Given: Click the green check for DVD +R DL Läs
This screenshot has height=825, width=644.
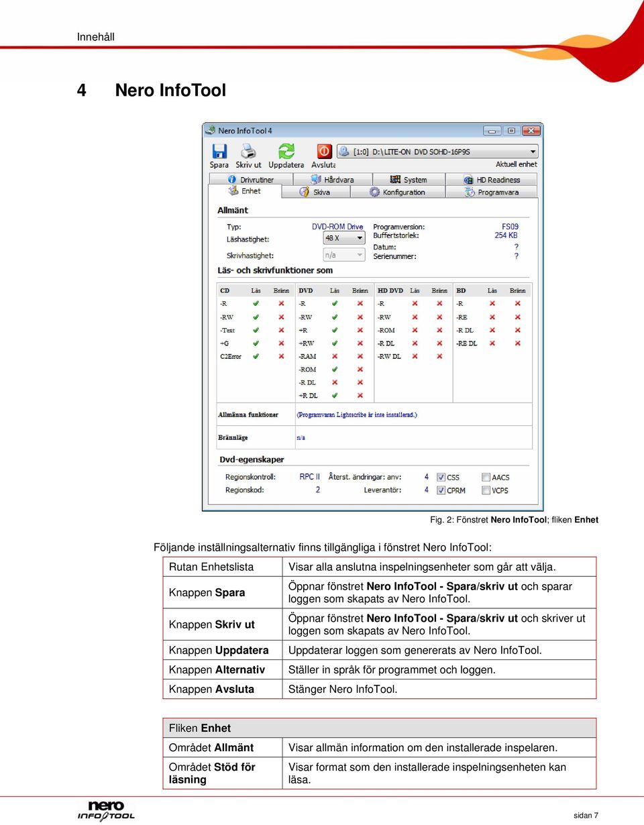Looking at the screenshot, I should (x=335, y=396).
